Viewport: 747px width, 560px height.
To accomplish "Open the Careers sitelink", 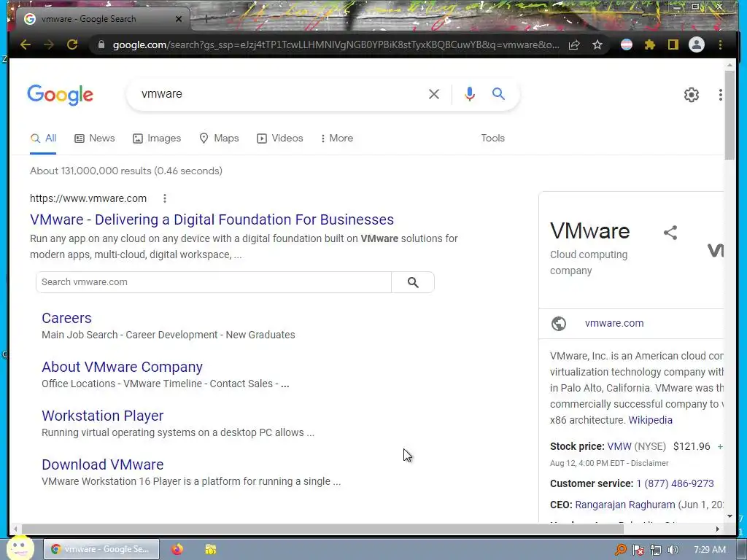I will [x=66, y=318].
